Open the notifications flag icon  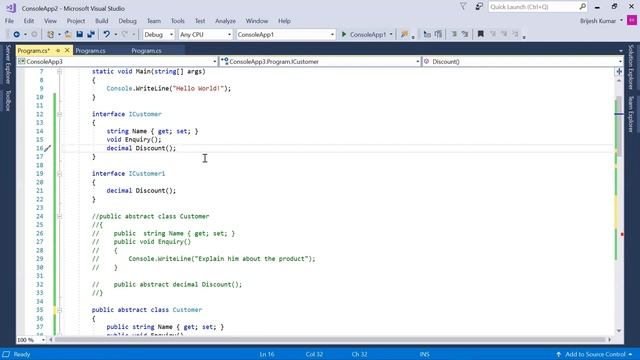click(463, 7)
